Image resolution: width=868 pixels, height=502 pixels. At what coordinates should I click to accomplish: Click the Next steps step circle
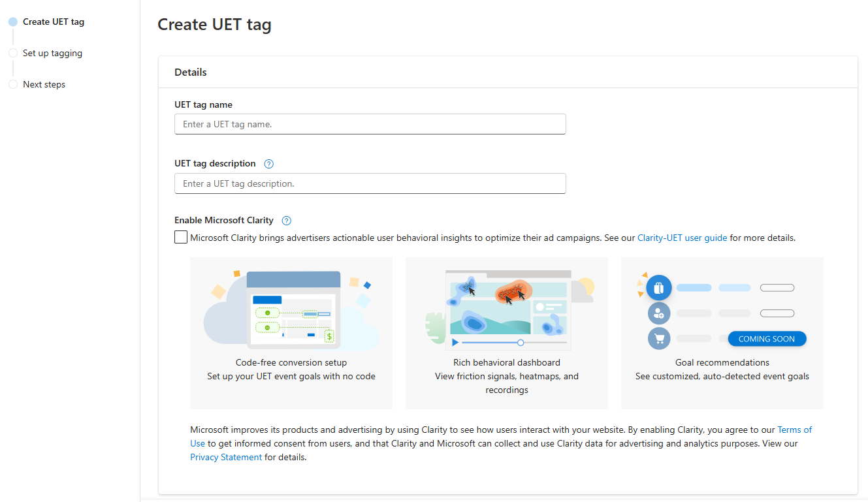coord(12,84)
